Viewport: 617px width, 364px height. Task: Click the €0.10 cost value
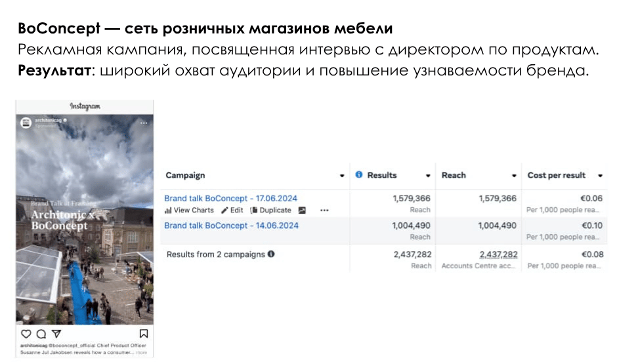(592, 226)
